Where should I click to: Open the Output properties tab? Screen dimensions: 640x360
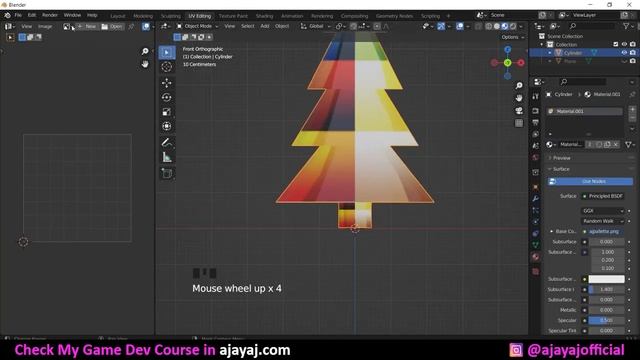[536, 122]
